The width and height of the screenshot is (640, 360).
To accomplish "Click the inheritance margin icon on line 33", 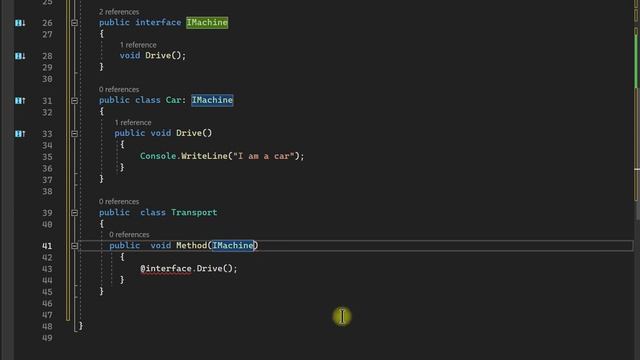I will [x=20, y=134].
